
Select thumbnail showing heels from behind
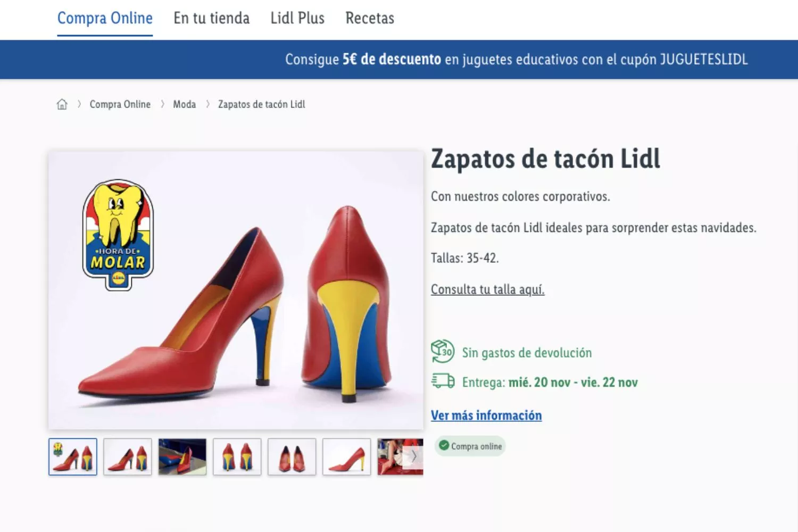click(237, 456)
